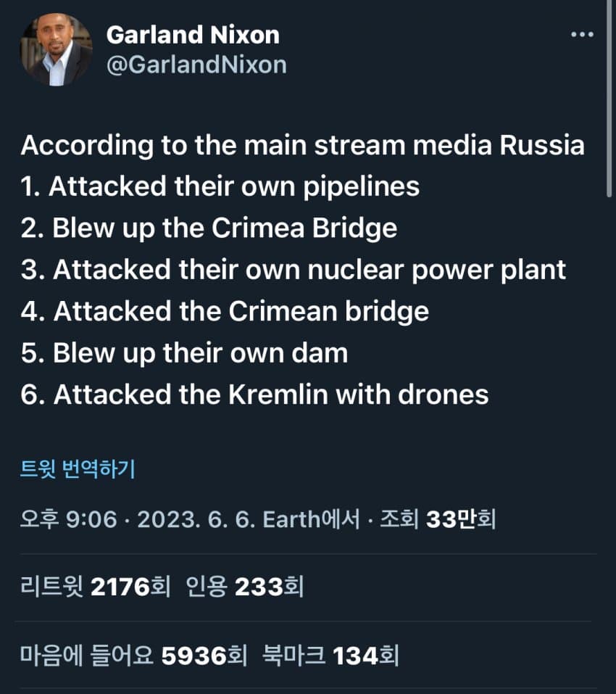This screenshot has width=616, height=694.
Task: Click the line "Blew up the Crimea Bridge"
Action: [x=209, y=228]
